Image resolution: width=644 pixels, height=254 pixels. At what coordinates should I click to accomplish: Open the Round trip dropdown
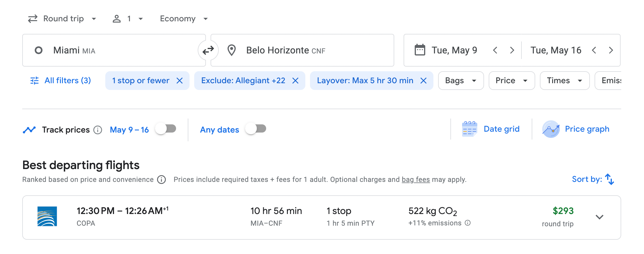(62, 19)
